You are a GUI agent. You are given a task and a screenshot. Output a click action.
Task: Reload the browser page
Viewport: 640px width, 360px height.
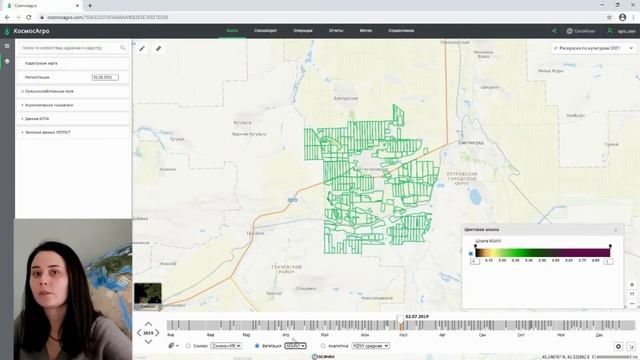click(29, 17)
